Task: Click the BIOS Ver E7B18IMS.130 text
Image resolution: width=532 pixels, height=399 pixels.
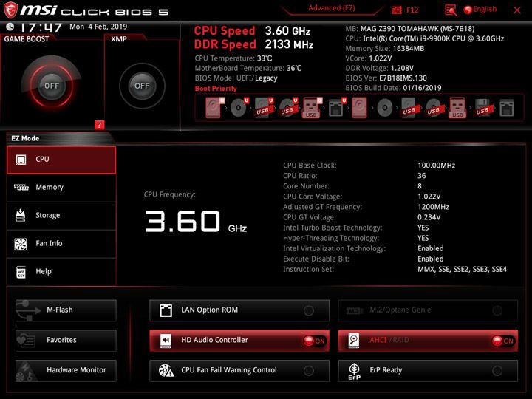Action: click(386, 78)
